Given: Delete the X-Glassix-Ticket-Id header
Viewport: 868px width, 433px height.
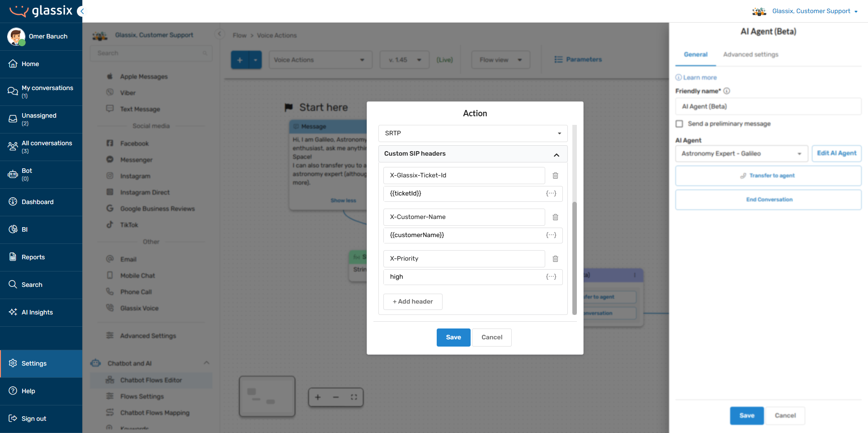Looking at the screenshot, I should [x=555, y=176].
